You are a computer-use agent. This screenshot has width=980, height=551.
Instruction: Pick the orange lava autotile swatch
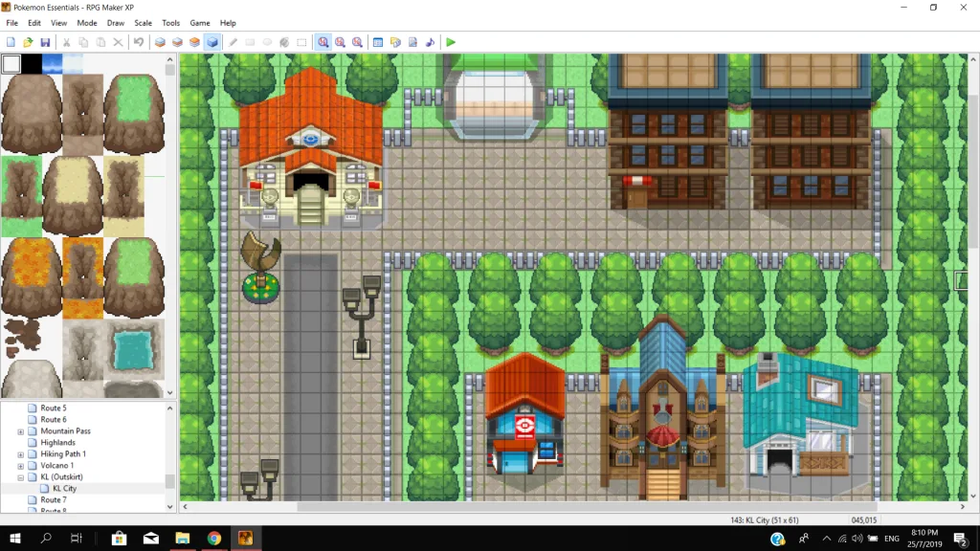pyautogui.click(x=32, y=277)
